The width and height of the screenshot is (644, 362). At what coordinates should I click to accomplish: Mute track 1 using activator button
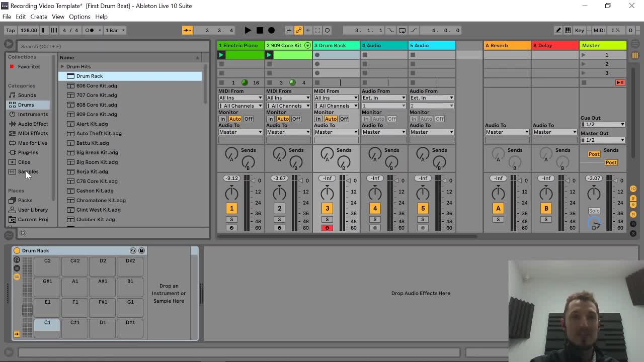point(231,209)
